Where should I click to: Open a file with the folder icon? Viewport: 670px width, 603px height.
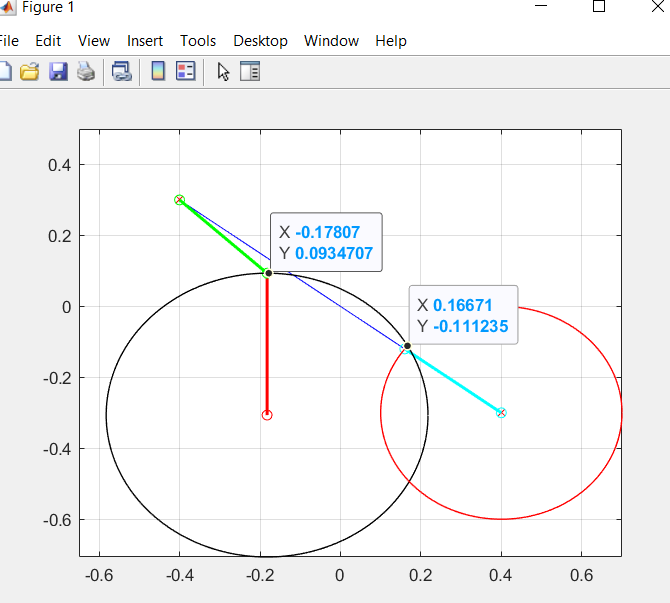[x=30, y=72]
